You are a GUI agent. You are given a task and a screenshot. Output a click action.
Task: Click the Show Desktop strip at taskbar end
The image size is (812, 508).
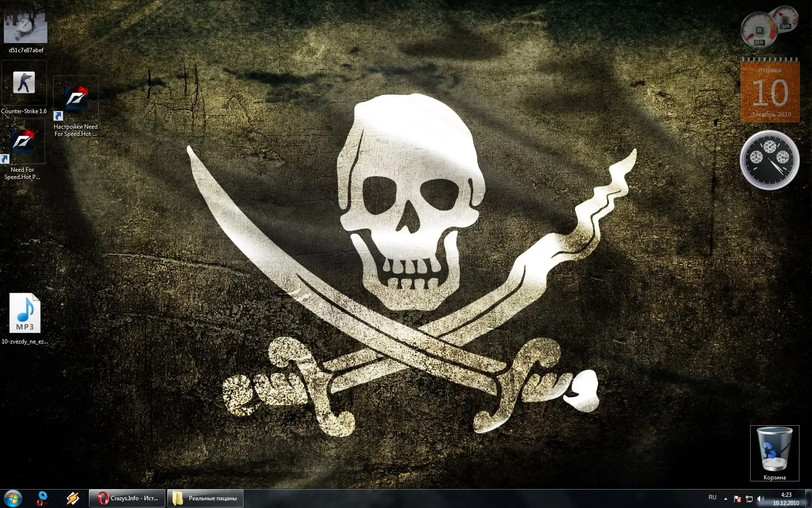tap(809, 498)
